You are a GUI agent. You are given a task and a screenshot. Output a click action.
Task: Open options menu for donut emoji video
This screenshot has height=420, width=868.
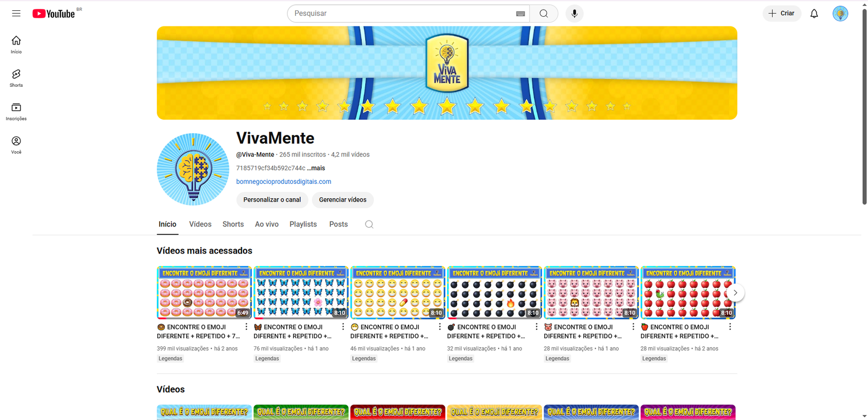[x=246, y=327]
